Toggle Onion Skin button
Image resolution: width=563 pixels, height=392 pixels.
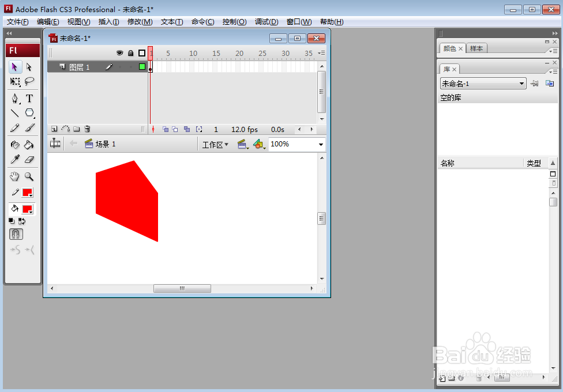click(x=166, y=129)
